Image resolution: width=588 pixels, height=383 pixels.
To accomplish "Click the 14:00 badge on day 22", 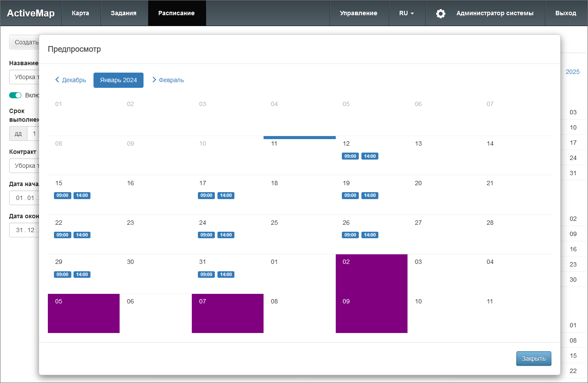I will click(x=82, y=235).
